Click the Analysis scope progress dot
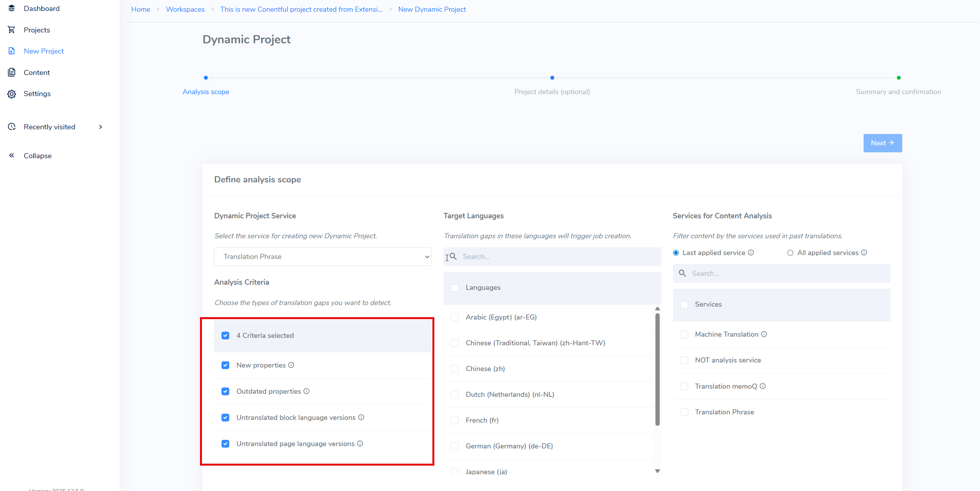 [206, 78]
